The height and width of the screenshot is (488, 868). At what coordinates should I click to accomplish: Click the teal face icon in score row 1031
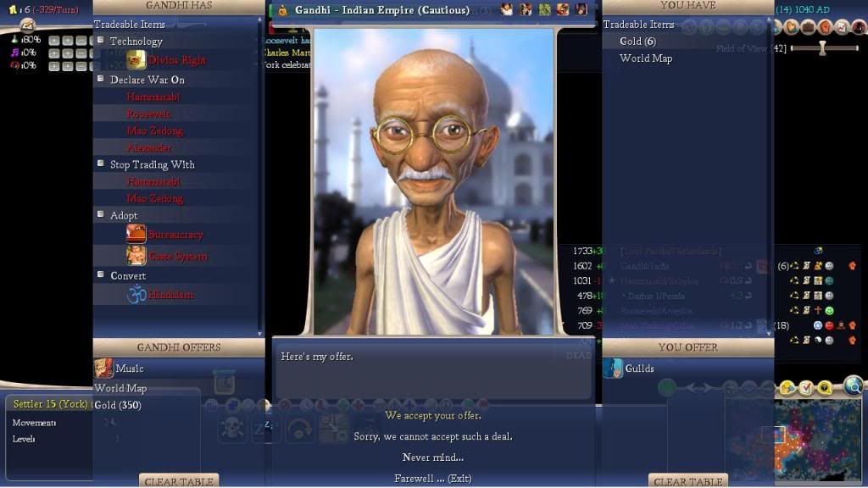pyautogui.click(x=829, y=281)
